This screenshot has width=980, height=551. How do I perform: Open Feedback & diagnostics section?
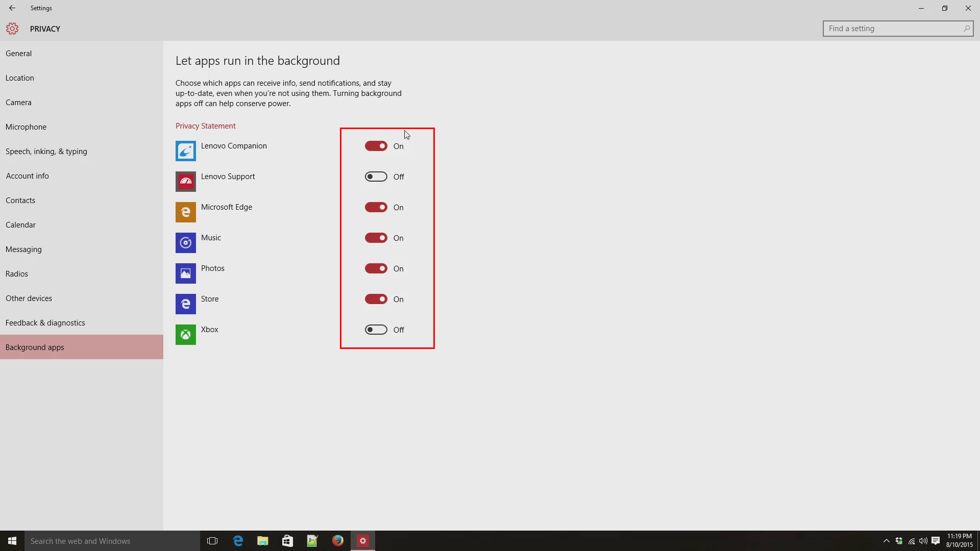[x=82, y=323]
